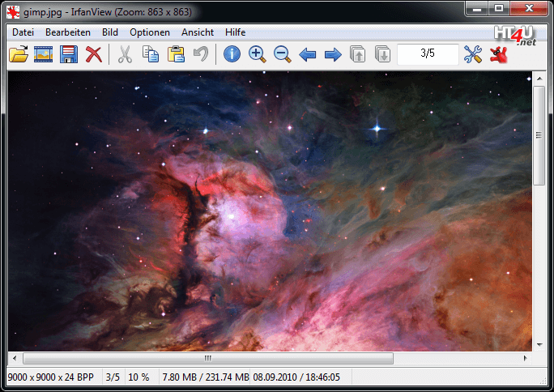Click the scroll right arrow button
Viewport: 554px width, 392px height.
(x=526, y=358)
